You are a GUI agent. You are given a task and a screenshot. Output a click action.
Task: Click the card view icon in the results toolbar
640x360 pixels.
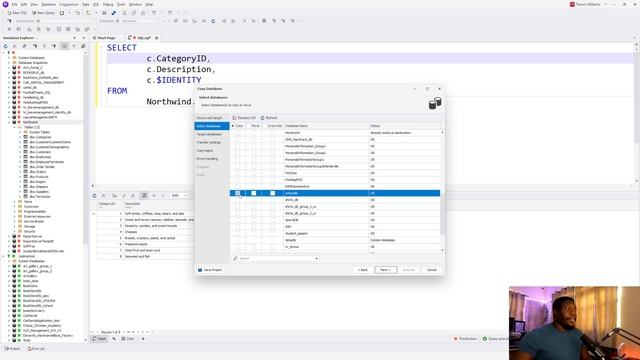144,196
